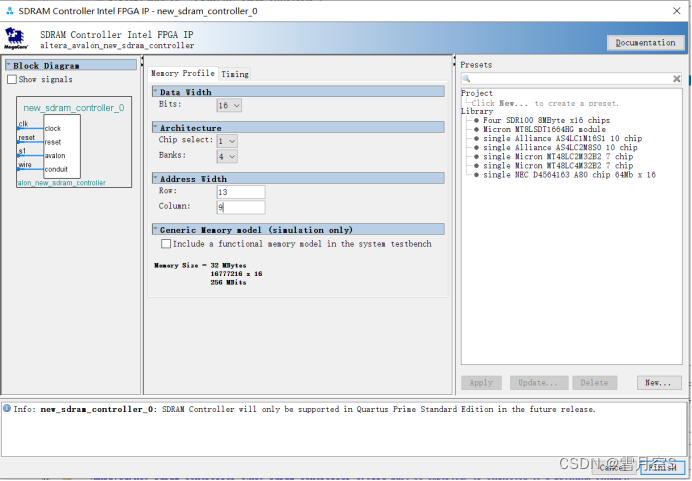692x481 pixels.
Task: Select single Alliance AS4LC2M8S0 10 chip preset
Action: pos(560,148)
